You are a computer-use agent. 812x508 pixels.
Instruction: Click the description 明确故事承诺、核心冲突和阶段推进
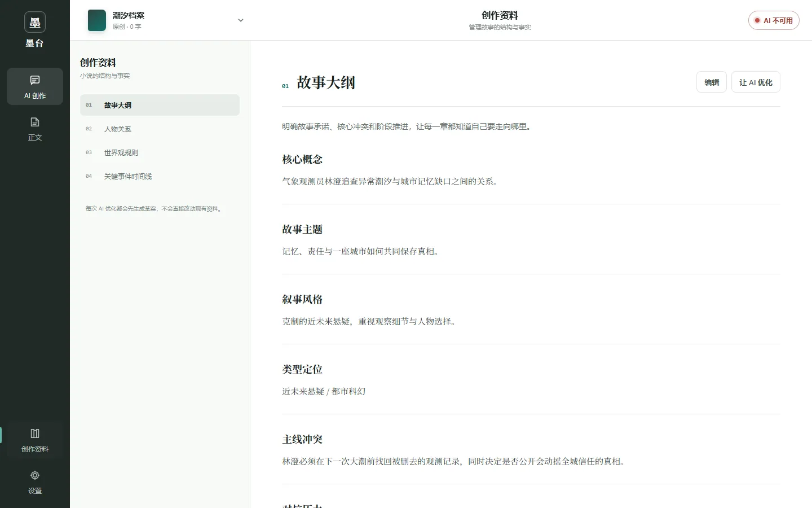click(x=345, y=126)
